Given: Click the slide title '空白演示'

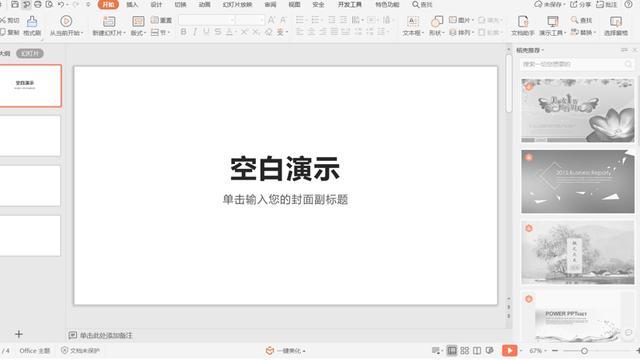Looking at the screenshot, I should point(285,169).
